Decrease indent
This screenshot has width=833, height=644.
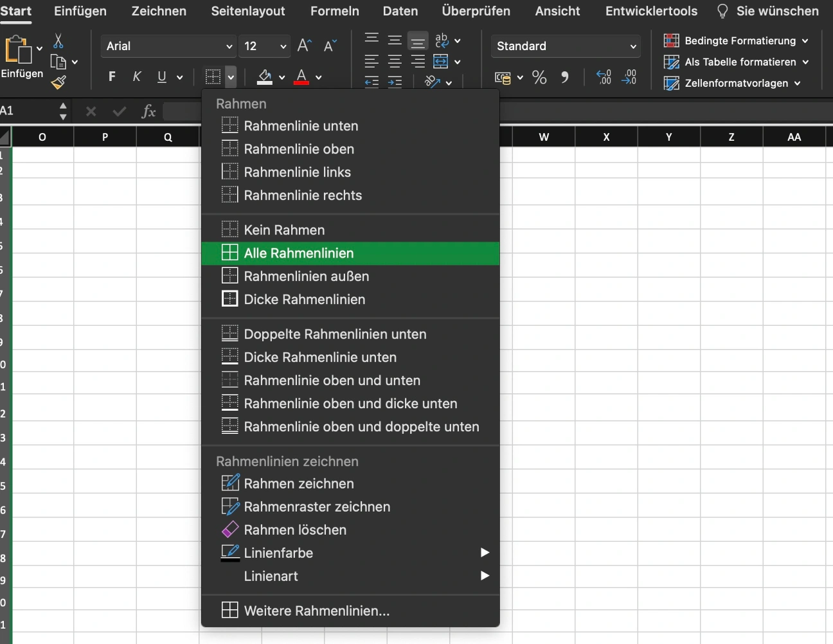tap(372, 82)
